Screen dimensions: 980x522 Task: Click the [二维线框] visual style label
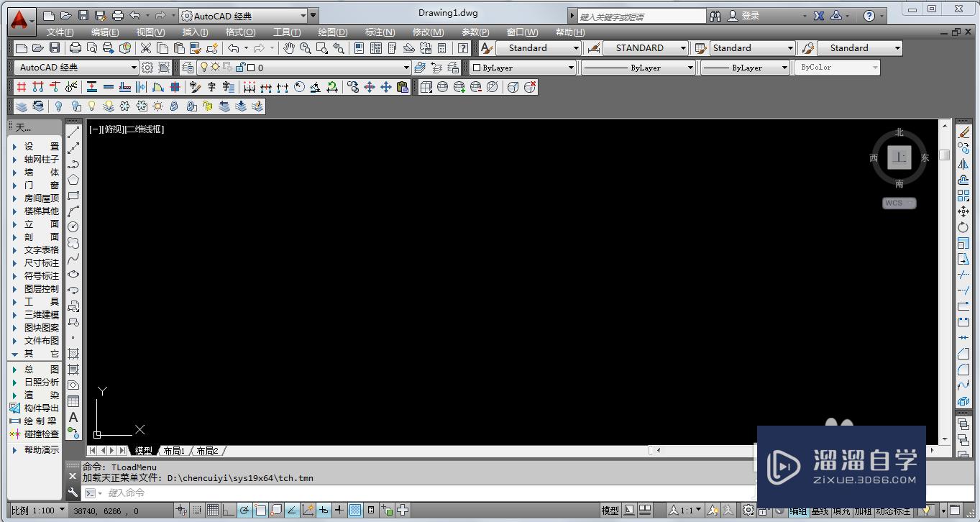(145, 129)
